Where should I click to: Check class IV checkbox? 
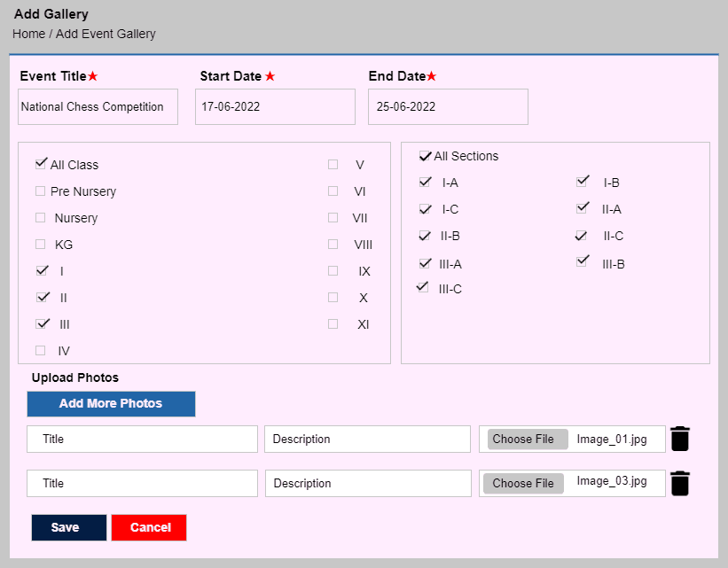tap(41, 350)
